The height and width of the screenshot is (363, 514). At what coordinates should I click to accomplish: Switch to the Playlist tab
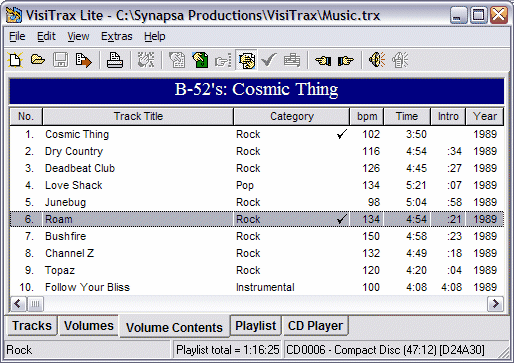tap(256, 326)
